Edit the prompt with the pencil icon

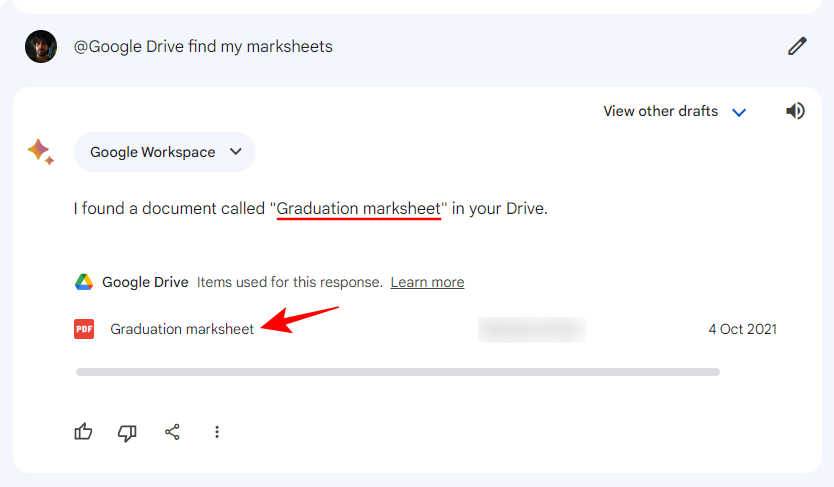(x=797, y=46)
